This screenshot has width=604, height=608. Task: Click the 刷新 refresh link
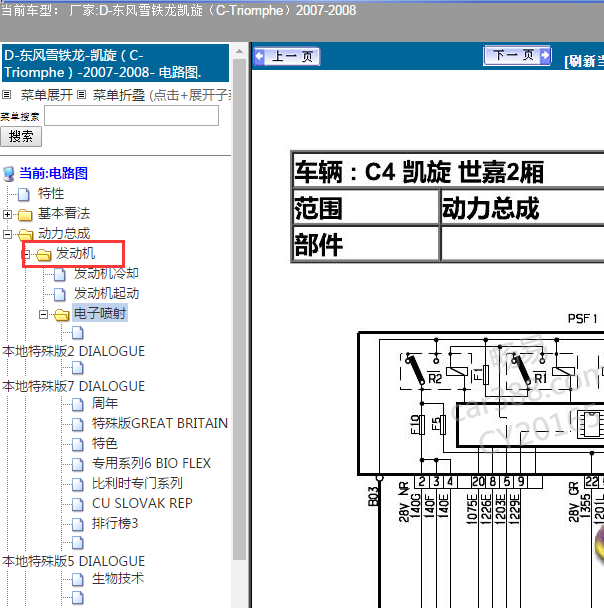(x=584, y=61)
